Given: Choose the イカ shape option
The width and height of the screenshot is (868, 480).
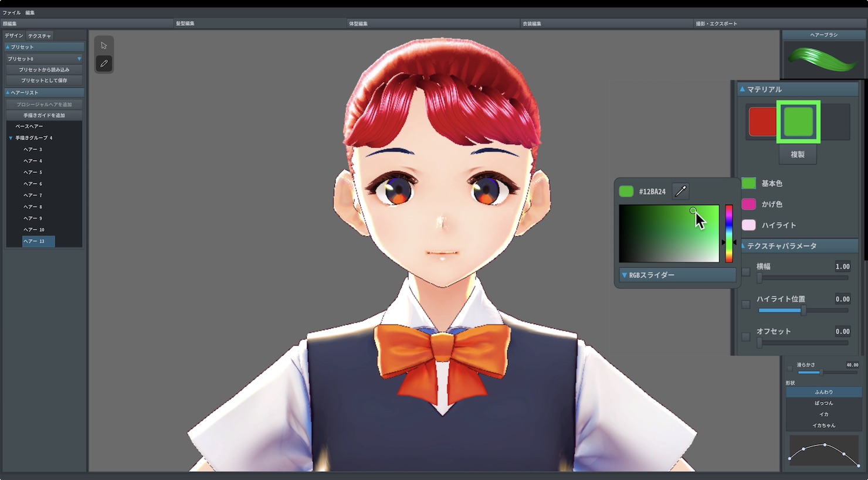Looking at the screenshot, I should (823, 414).
